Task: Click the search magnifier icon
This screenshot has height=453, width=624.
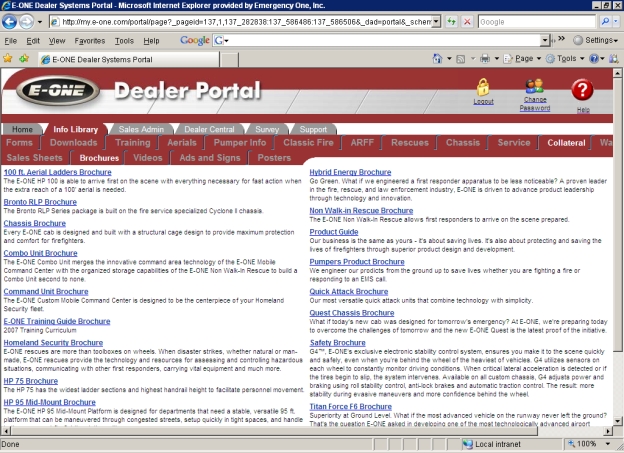Action: [x=605, y=21]
